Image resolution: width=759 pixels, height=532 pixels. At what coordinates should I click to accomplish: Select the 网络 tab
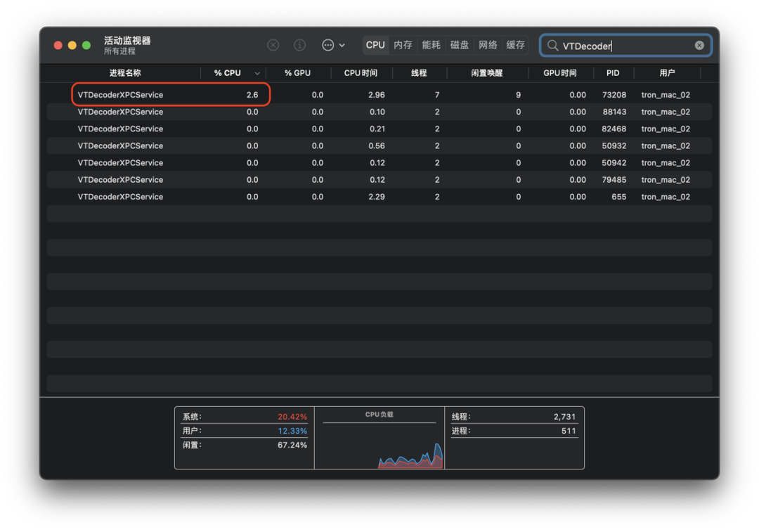point(488,45)
